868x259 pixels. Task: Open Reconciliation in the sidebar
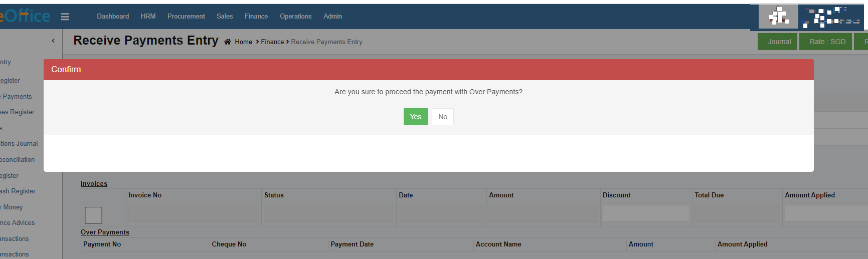coord(18,160)
